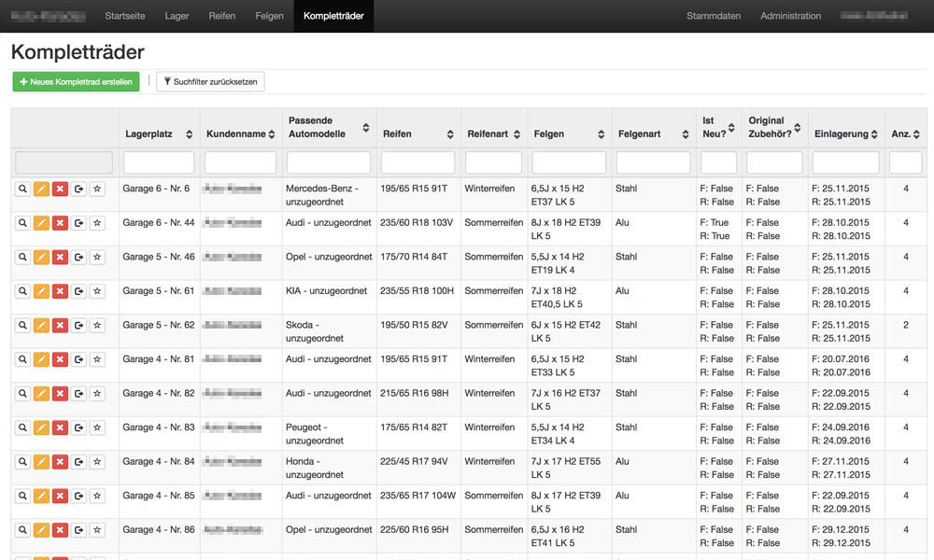
Task: Reset filters with Suchfilter zurücksetzen
Action: pyautogui.click(x=210, y=82)
